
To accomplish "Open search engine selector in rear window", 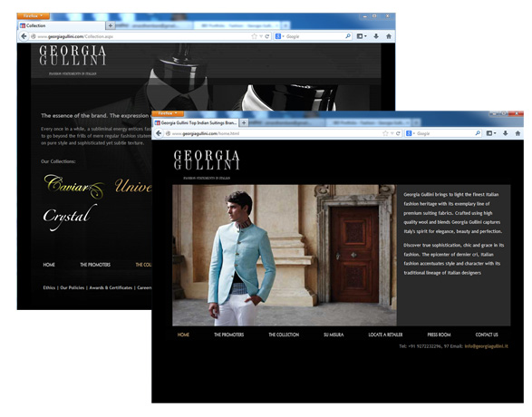I will 279,36.
